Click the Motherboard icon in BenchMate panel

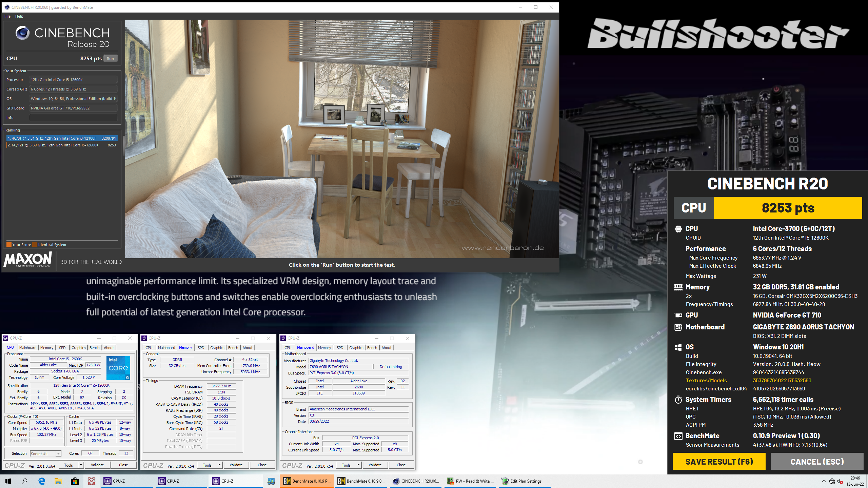point(678,327)
